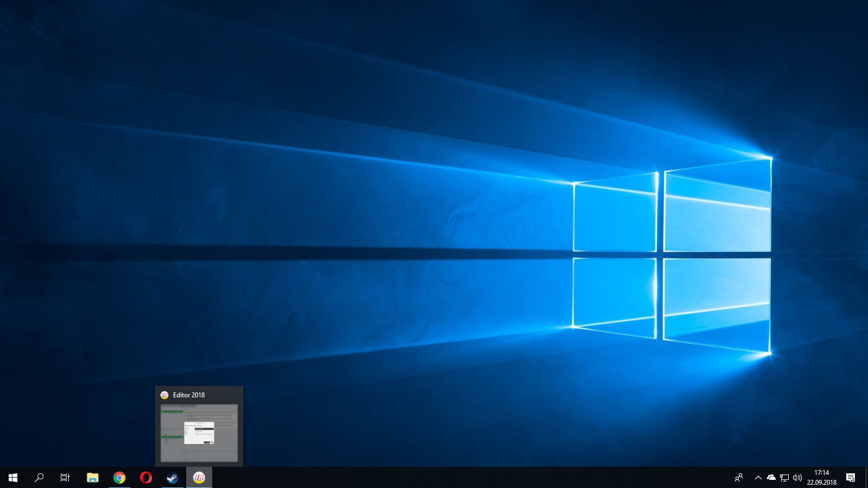Switch to Google Chrome on the taskbar

pyautogui.click(x=119, y=478)
